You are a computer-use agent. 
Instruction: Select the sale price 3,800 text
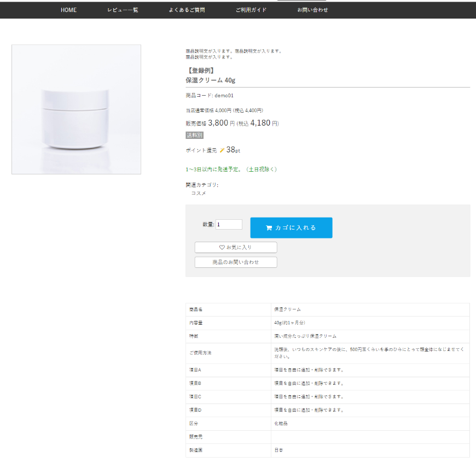pos(218,123)
